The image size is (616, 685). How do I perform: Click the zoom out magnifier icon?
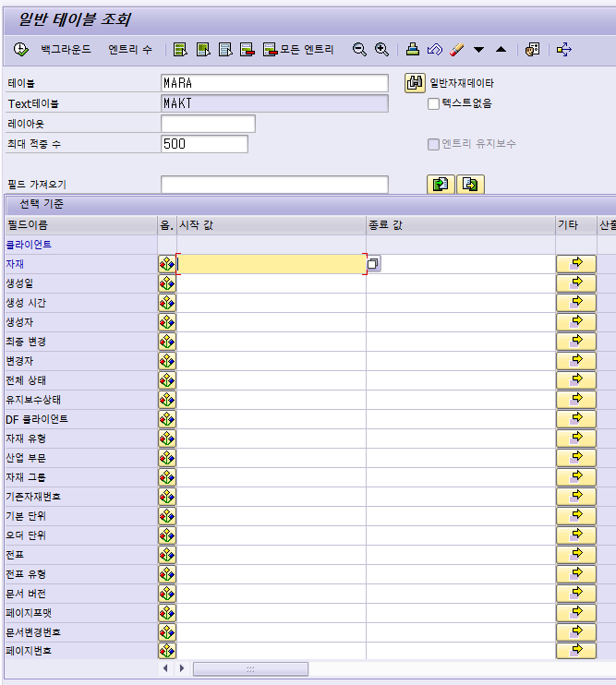359,49
